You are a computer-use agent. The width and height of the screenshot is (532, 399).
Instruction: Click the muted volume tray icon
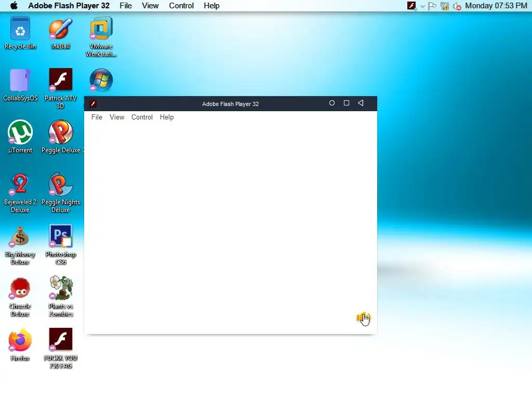pos(457,6)
